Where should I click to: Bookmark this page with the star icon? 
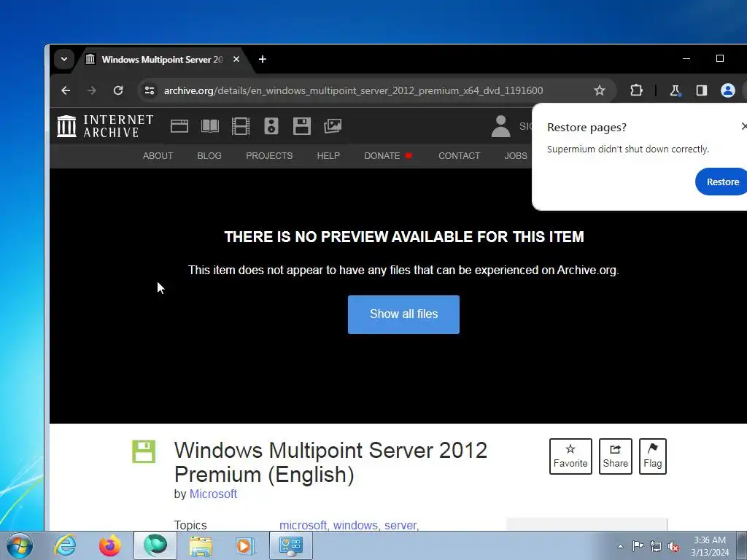click(600, 90)
